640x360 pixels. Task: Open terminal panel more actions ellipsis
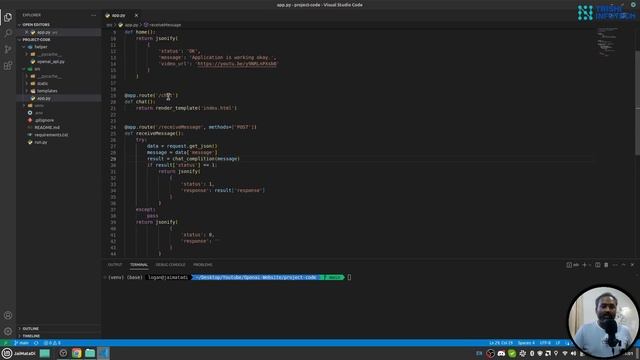[615, 265]
